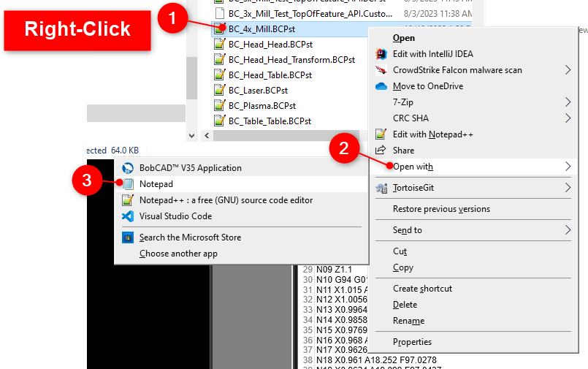Expand the 7-Zip submenu arrow

[568, 102]
